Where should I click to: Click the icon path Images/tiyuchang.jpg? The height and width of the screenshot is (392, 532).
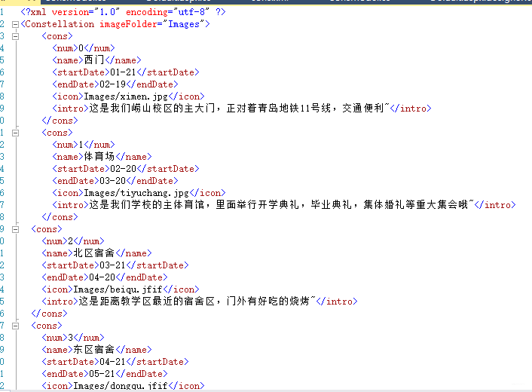[136, 193]
